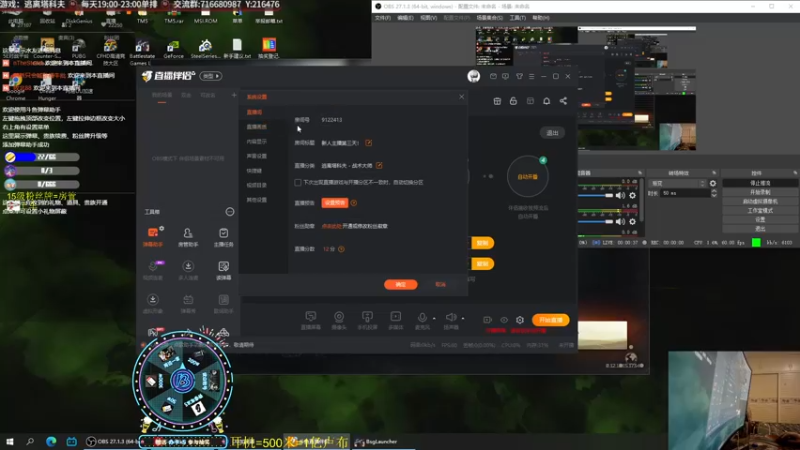Open the OBS transition type dropdown

click(677, 183)
